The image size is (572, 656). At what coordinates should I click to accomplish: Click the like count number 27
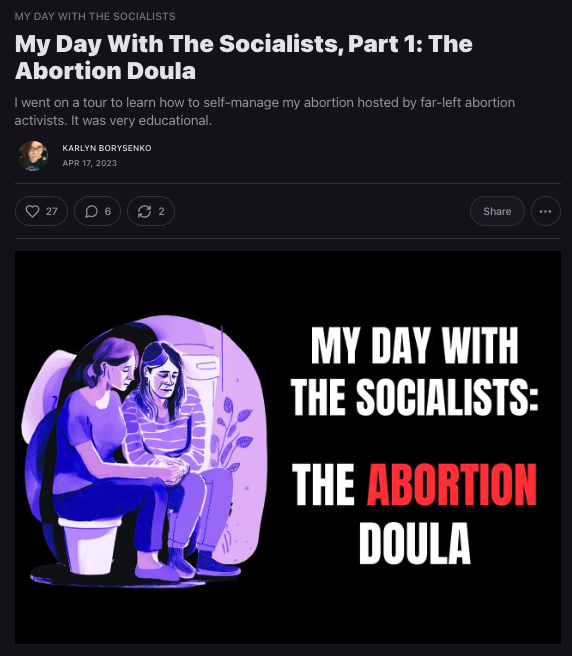[x=51, y=211]
